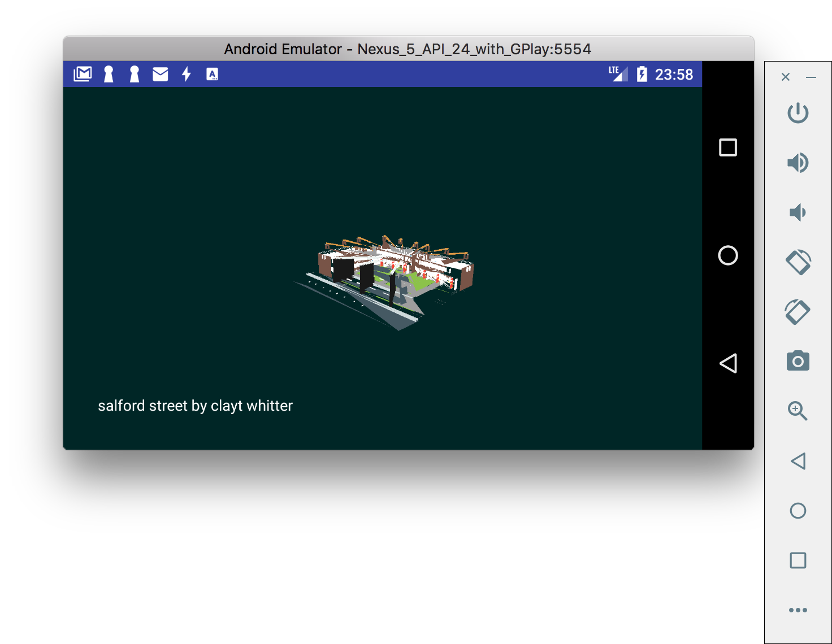Tap the on-screen Home circle button
The width and height of the screenshot is (832, 644).
[728, 255]
